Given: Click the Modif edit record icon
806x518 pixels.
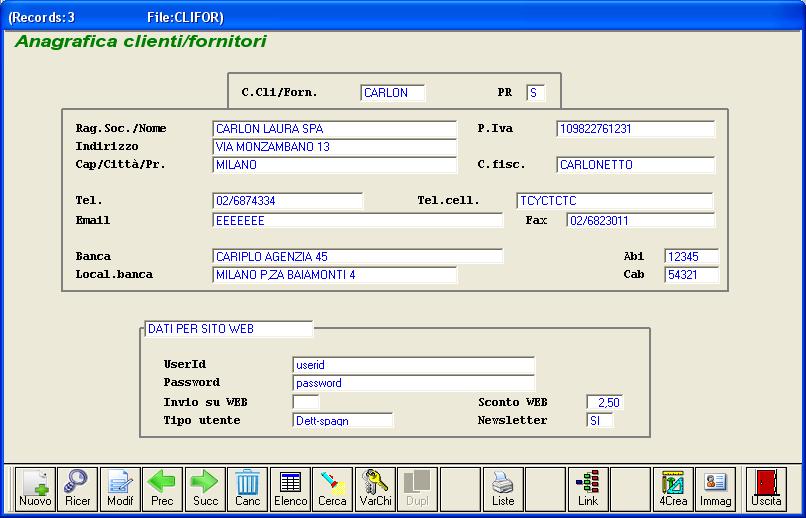Looking at the screenshot, I should (x=120, y=489).
